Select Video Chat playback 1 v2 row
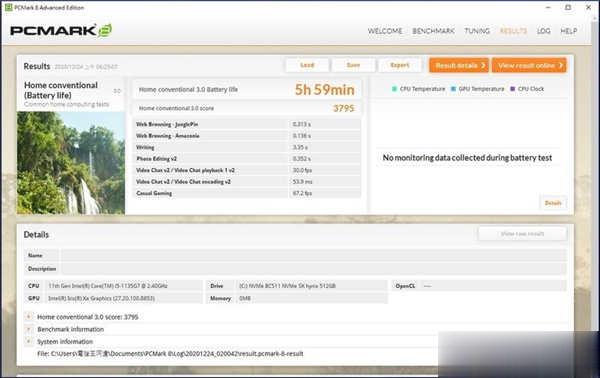This screenshot has height=378, width=600. tap(247, 170)
